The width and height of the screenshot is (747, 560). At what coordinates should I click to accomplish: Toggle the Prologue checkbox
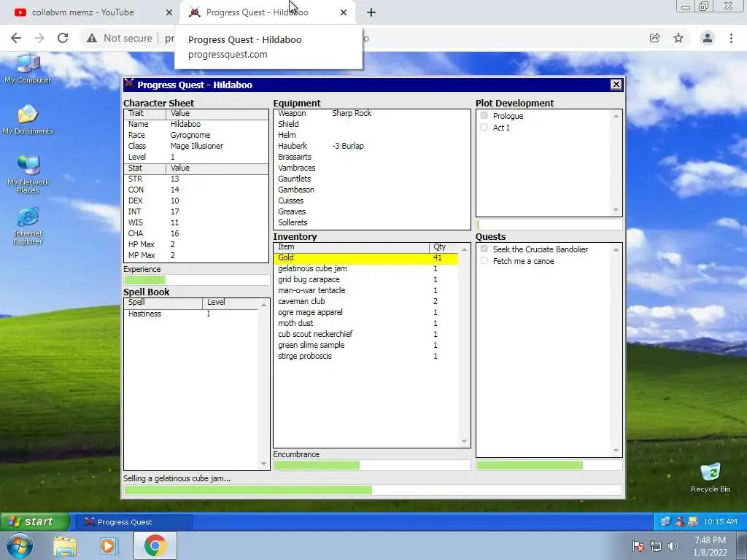pyautogui.click(x=484, y=116)
